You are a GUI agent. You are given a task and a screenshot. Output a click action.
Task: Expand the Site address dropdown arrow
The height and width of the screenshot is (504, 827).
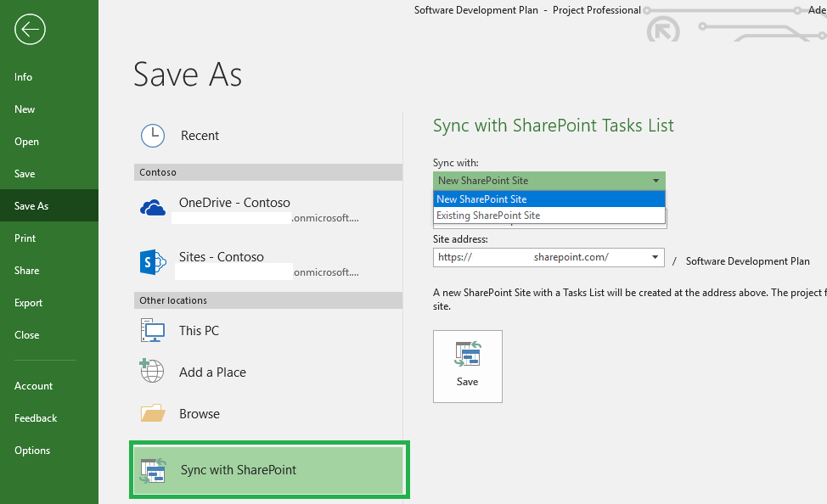pyautogui.click(x=655, y=257)
